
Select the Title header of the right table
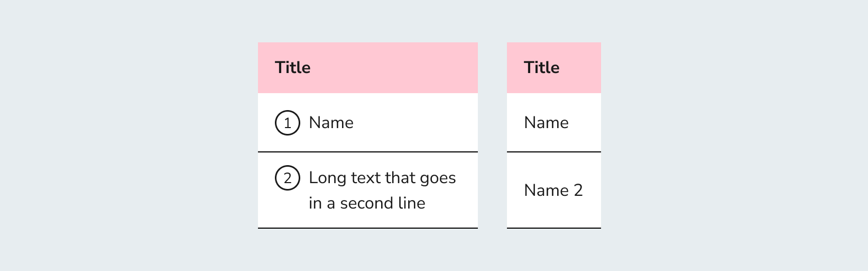[541, 68]
